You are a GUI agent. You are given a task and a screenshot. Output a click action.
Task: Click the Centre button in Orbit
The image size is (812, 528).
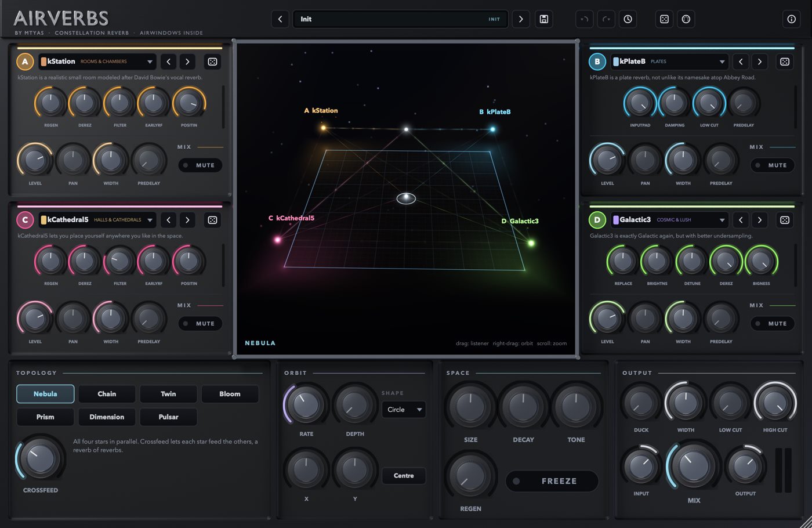404,476
